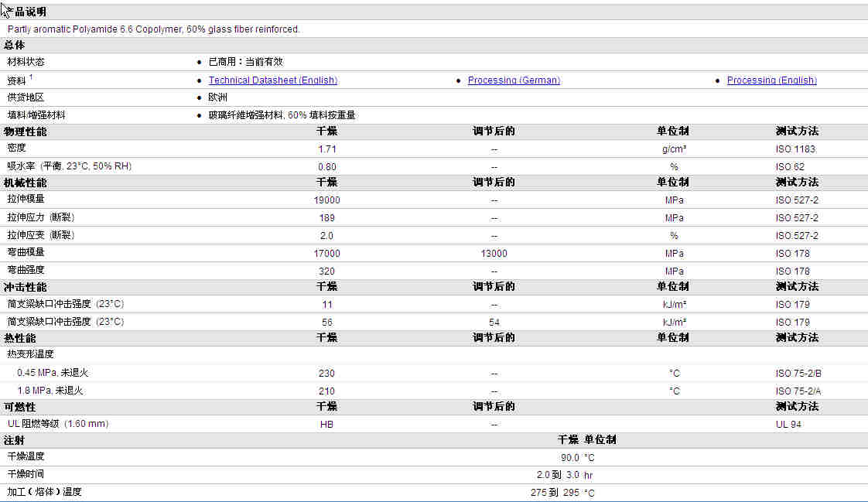868x502 pixels.
Task: Select the conditioned flexural modulus value 13000
Action: 494,254
